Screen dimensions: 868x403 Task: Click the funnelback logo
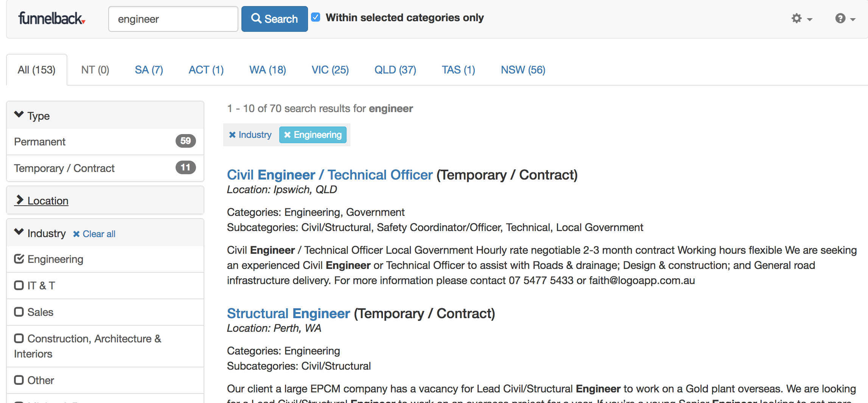click(x=51, y=18)
